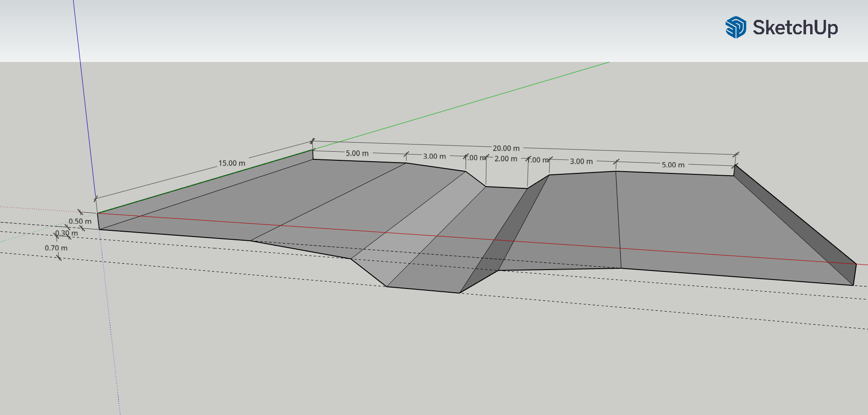Select the 20.00 m overall dimension label
The width and height of the screenshot is (868, 415).
[x=506, y=148]
